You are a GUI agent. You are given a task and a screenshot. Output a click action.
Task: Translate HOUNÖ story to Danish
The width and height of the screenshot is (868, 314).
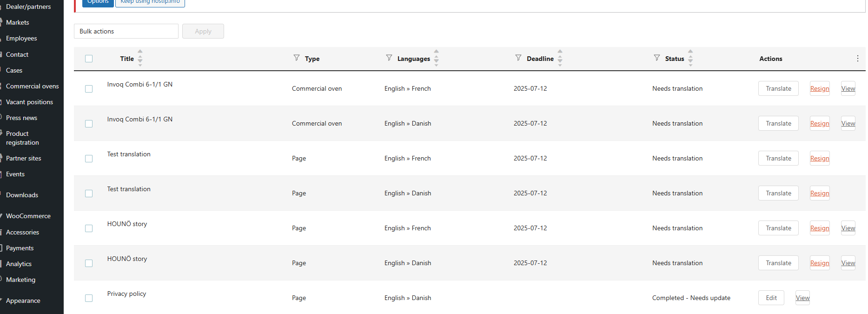[778, 263]
